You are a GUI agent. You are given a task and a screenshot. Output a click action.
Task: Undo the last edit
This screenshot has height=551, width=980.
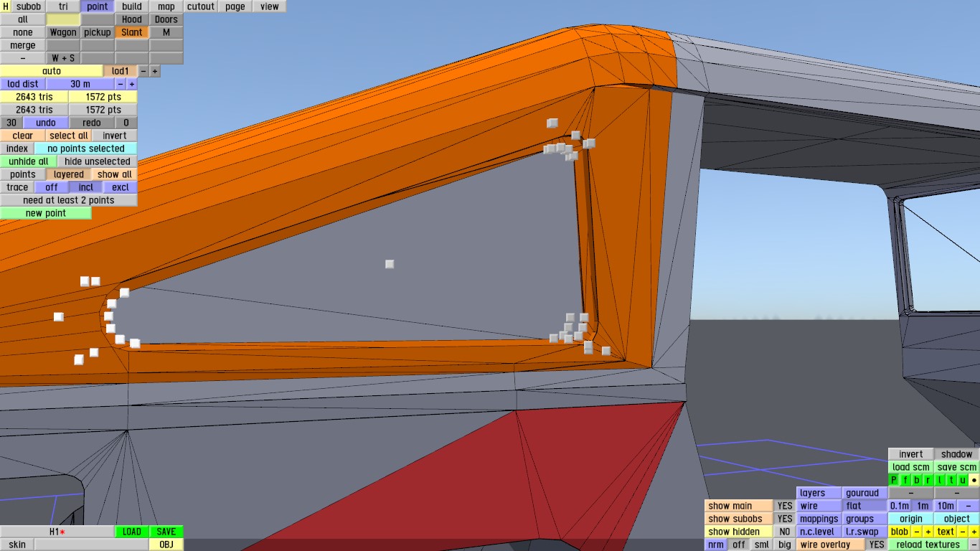(x=46, y=123)
